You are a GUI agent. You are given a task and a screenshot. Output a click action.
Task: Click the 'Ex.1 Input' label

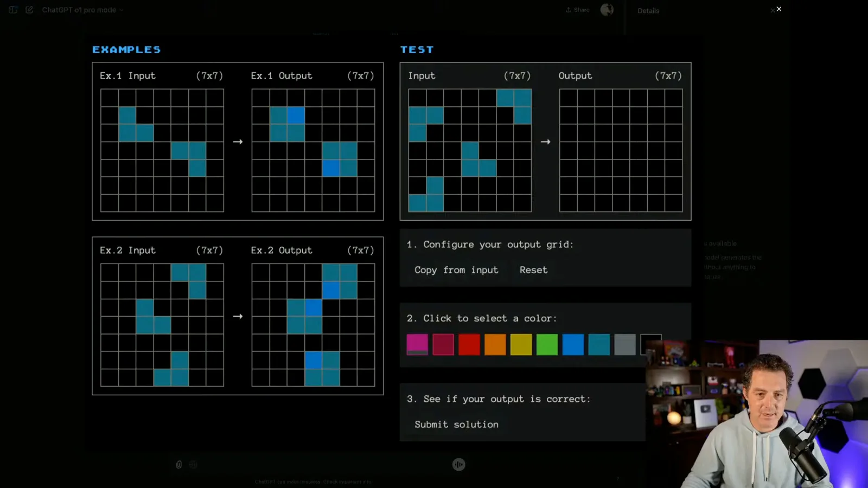127,76
